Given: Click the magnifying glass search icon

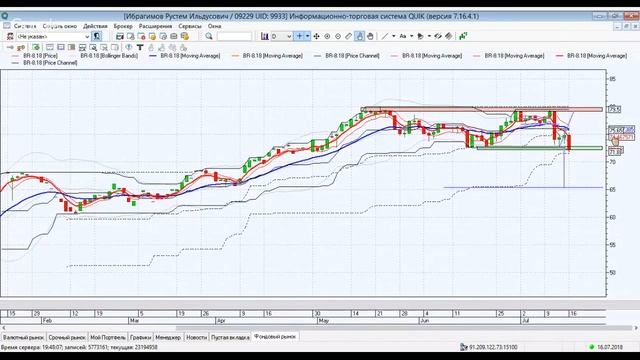Looking at the screenshot, I should (209, 36).
